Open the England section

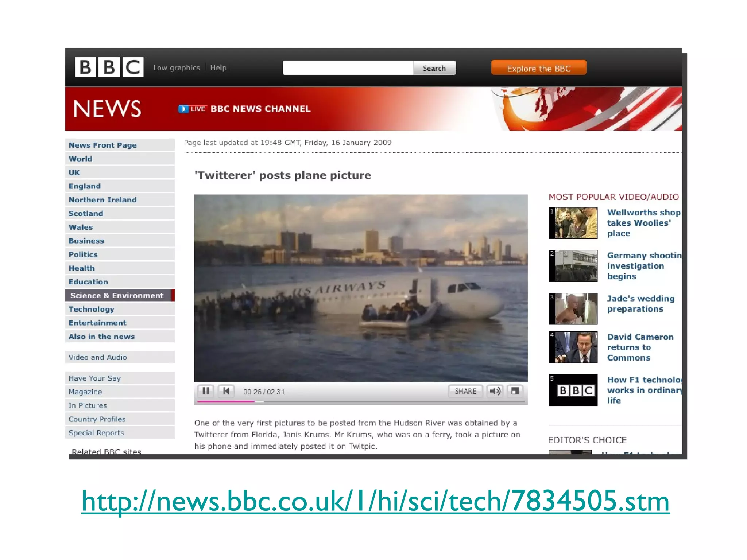click(120, 186)
